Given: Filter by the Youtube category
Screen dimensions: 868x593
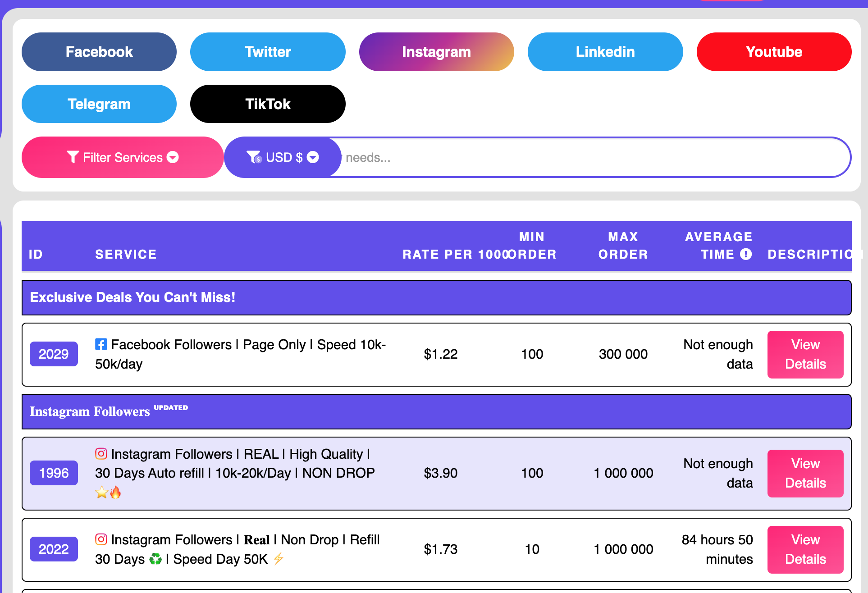Looking at the screenshot, I should (x=774, y=52).
